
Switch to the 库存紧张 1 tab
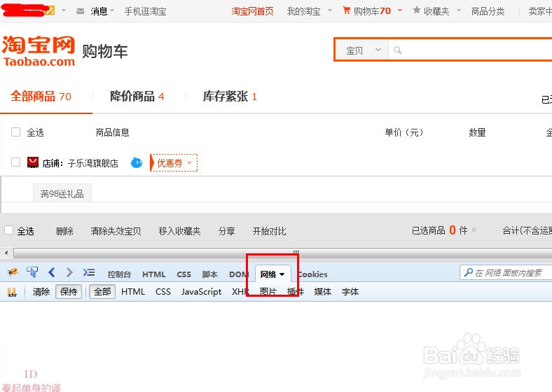(x=230, y=96)
